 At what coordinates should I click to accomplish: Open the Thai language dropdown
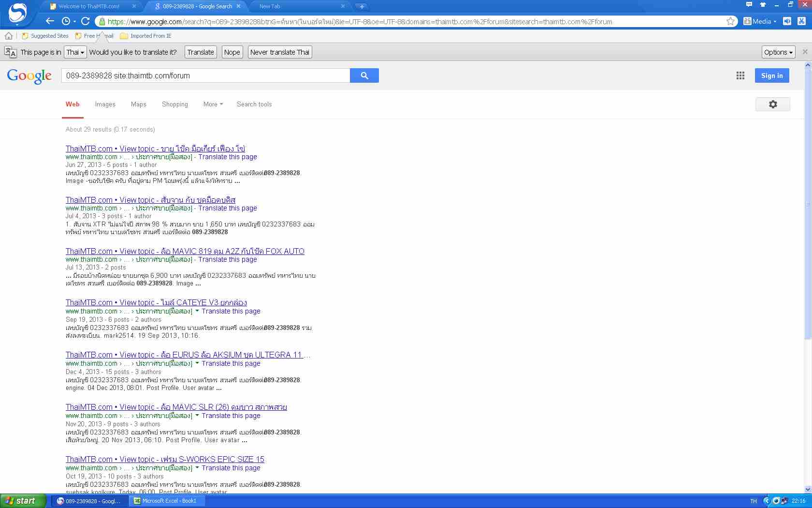(75, 52)
